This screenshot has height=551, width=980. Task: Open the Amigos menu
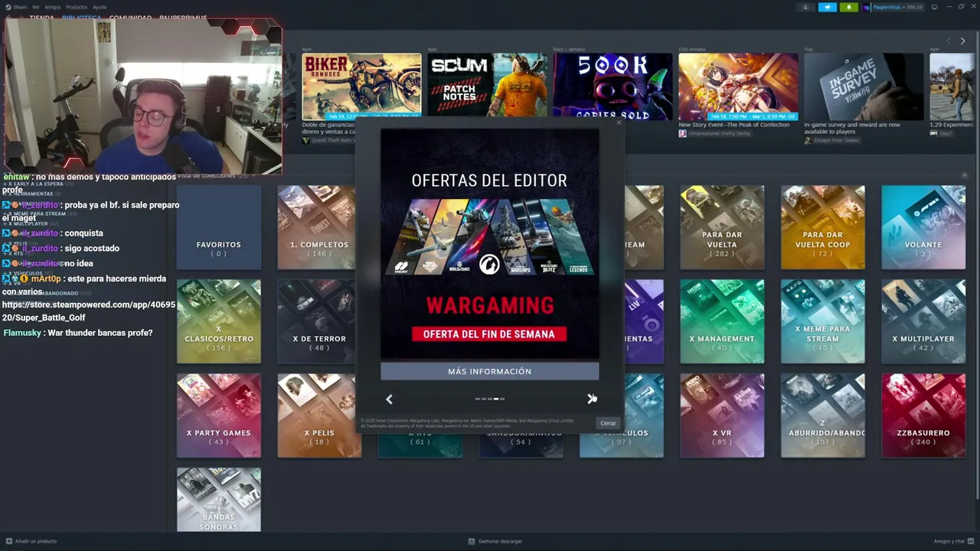(53, 7)
